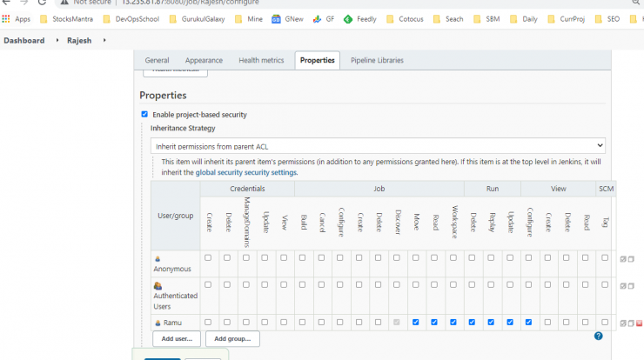This screenshot has height=360, width=644.
Task: Check Job Build permission for Ramu
Action: [302, 323]
